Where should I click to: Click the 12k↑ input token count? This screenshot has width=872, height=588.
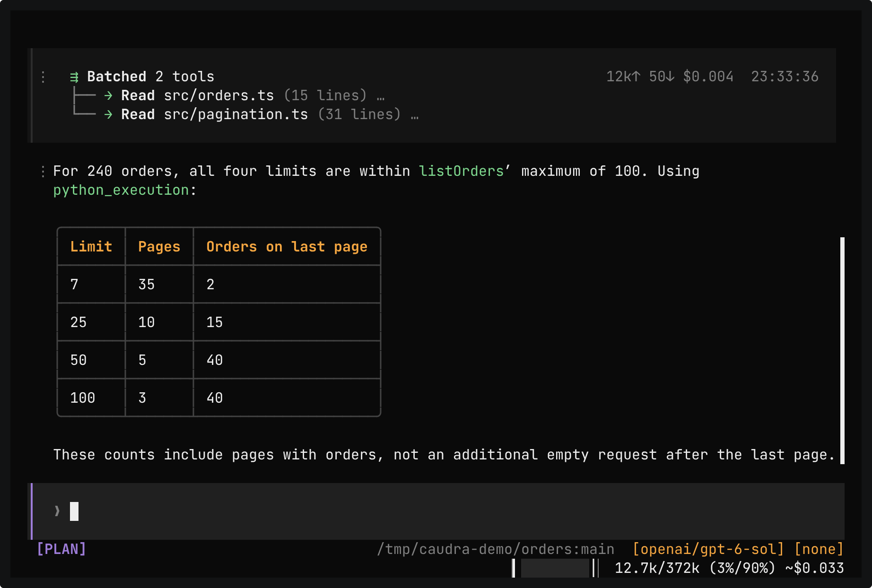tap(623, 77)
